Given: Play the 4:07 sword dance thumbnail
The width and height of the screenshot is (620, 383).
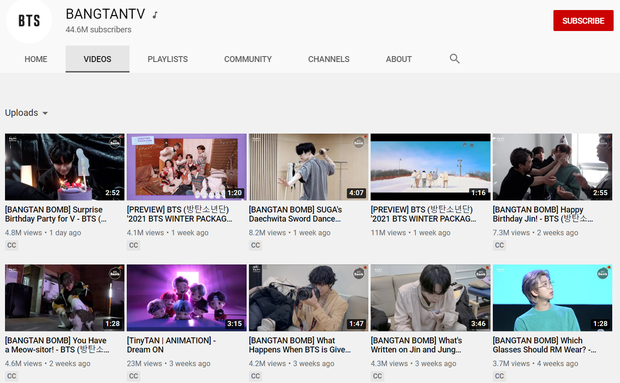Looking at the screenshot, I should [308, 167].
